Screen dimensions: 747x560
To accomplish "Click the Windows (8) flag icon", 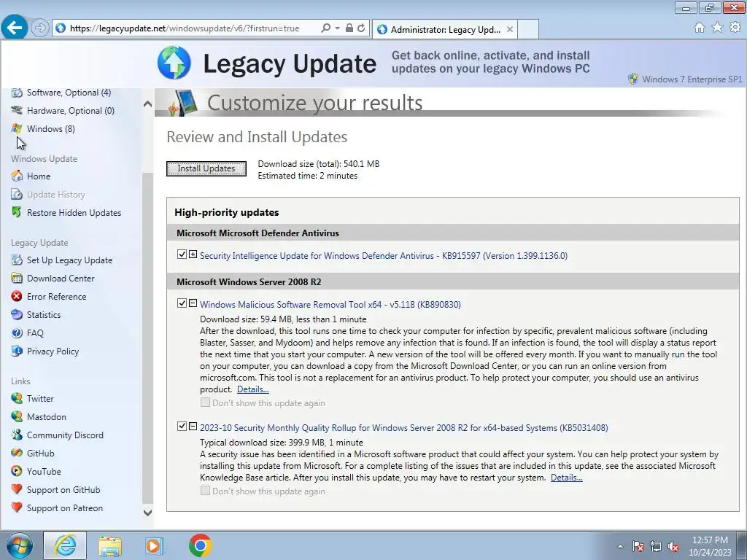I will pyautogui.click(x=17, y=128).
